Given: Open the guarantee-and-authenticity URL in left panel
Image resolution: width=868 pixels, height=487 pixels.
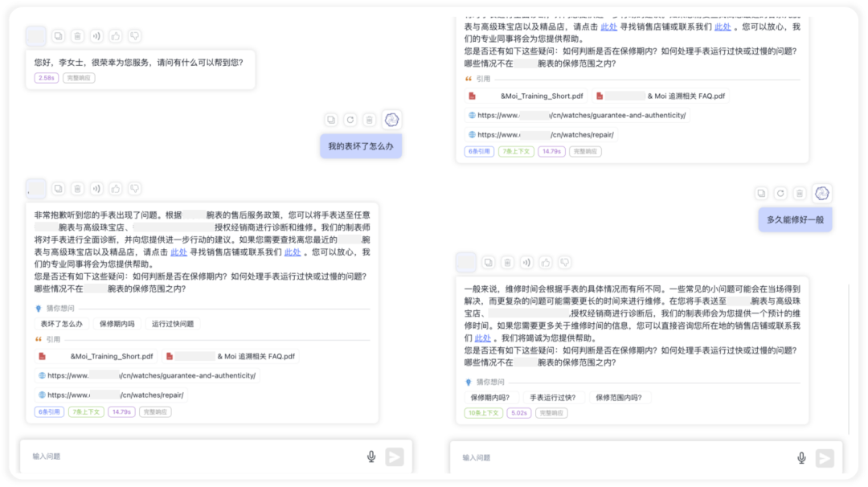Looking at the screenshot, I should point(147,376).
